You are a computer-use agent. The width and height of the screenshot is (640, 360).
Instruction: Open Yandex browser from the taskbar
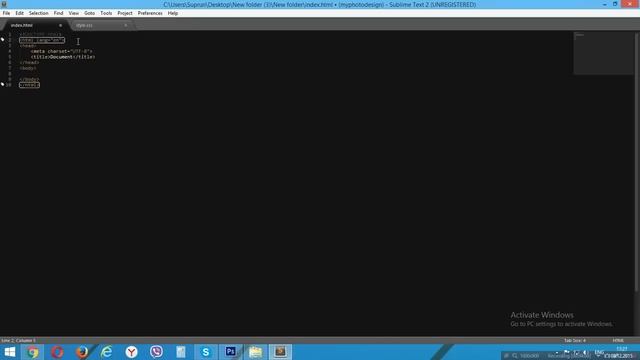pyautogui.click(x=131, y=352)
